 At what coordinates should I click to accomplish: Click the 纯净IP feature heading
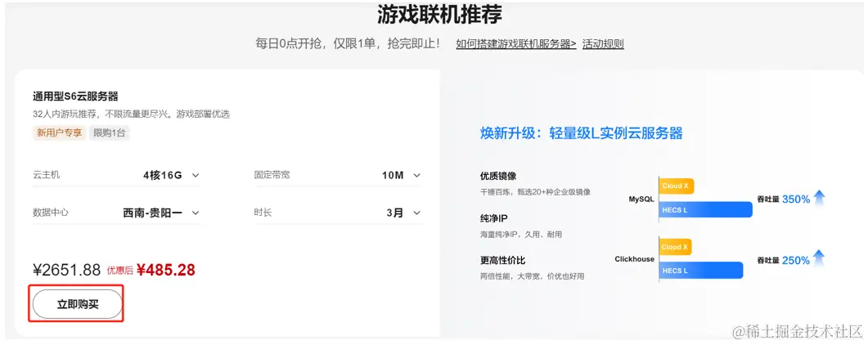tap(494, 218)
